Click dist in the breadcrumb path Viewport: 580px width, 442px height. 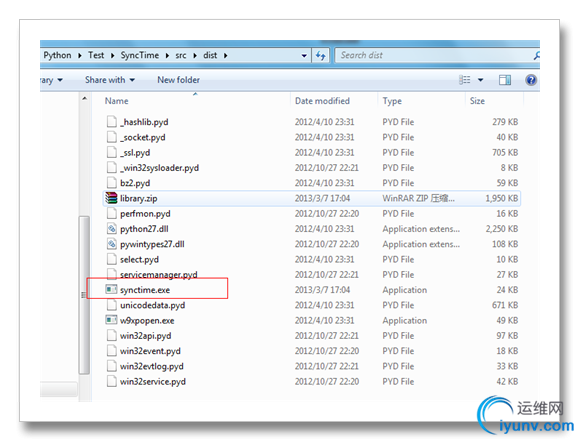click(210, 55)
